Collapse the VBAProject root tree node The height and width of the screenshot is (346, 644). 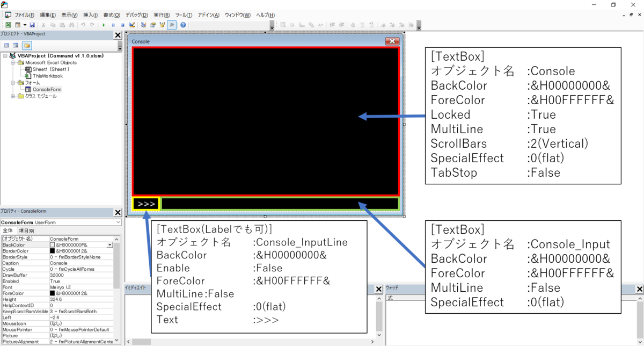click(x=5, y=55)
